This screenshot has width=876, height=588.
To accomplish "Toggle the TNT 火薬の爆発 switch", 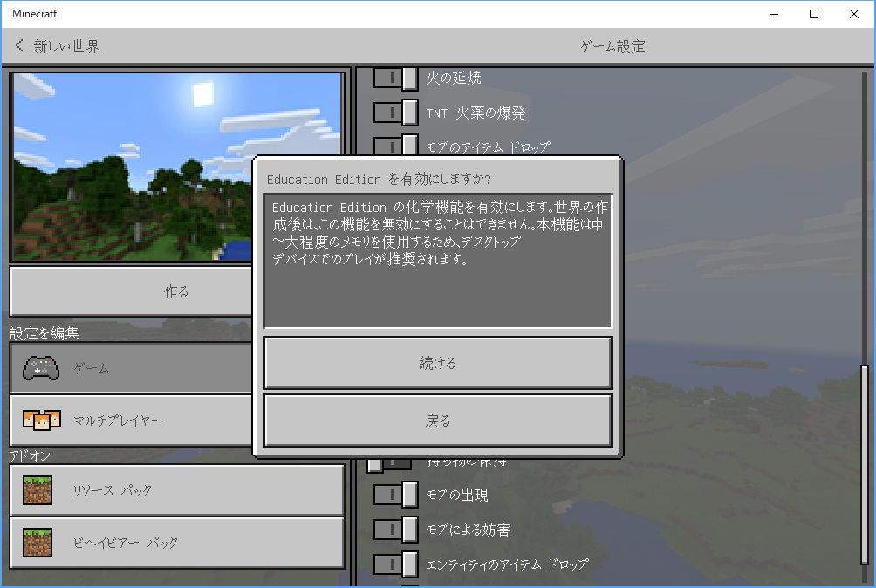I will pyautogui.click(x=395, y=113).
